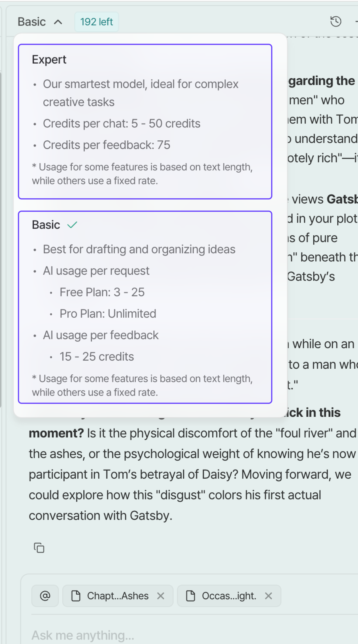Click the @ mention icon

pos(45,596)
